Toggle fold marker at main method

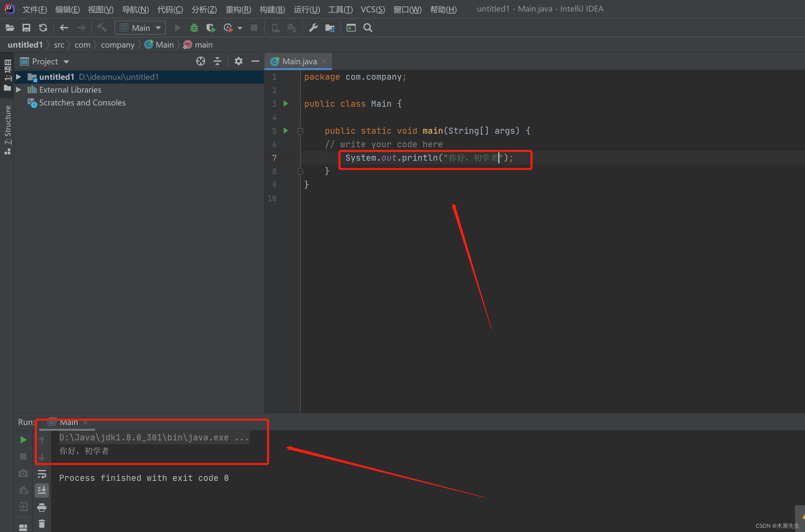click(x=300, y=131)
